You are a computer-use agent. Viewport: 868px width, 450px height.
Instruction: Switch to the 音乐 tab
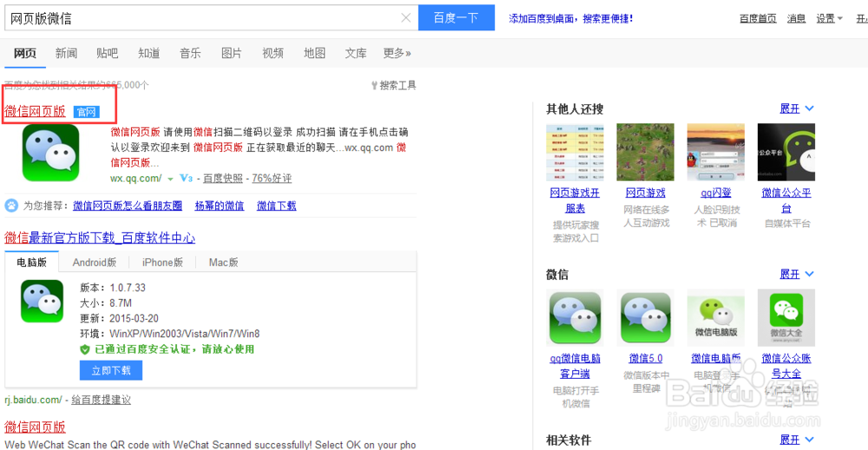190,53
